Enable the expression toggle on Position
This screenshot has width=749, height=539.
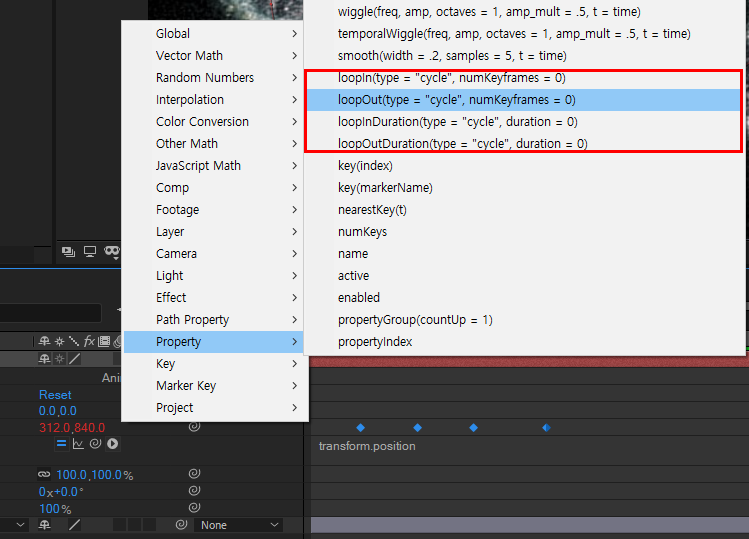[x=62, y=443]
